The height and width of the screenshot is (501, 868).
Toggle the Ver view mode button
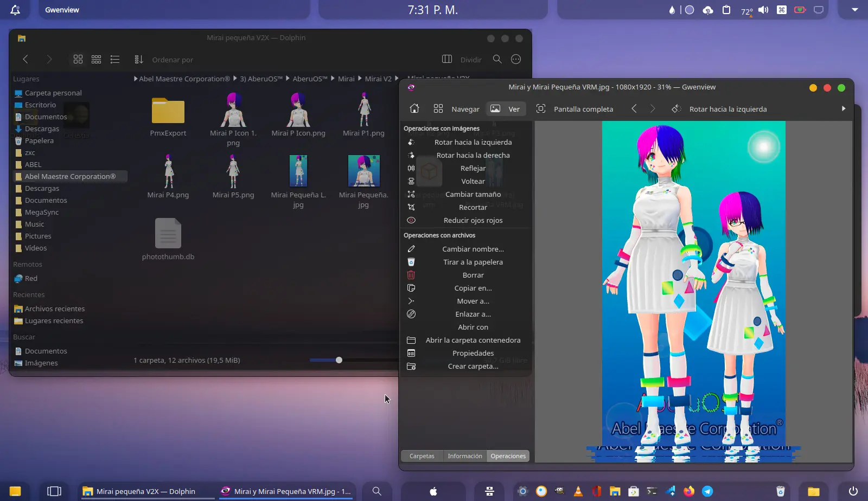coord(505,109)
